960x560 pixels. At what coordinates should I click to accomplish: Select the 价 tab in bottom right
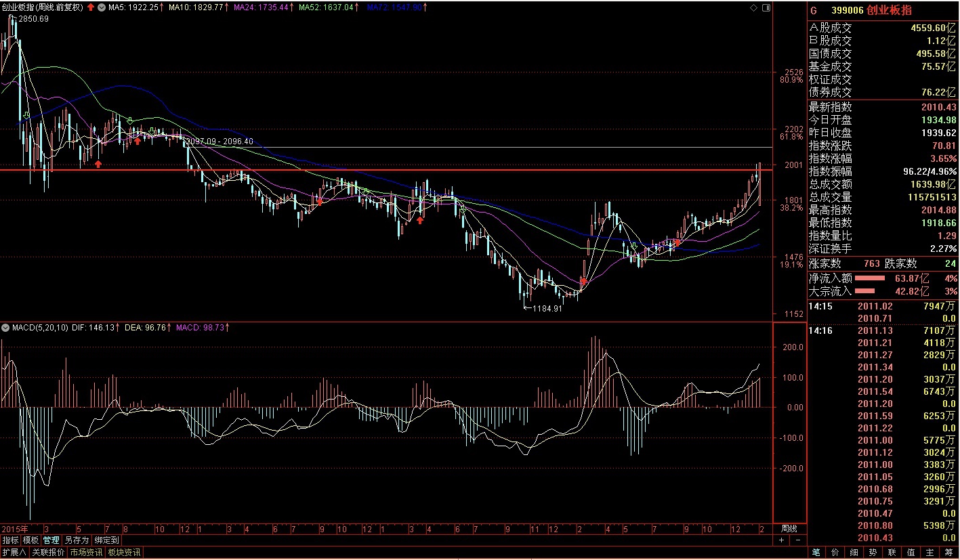835,553
